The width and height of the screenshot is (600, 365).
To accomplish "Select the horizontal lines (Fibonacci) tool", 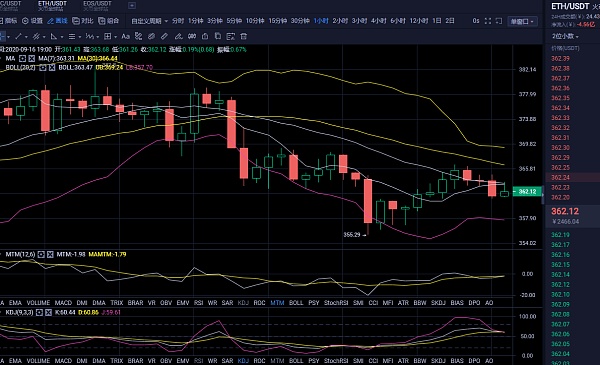I will (72, 36).
